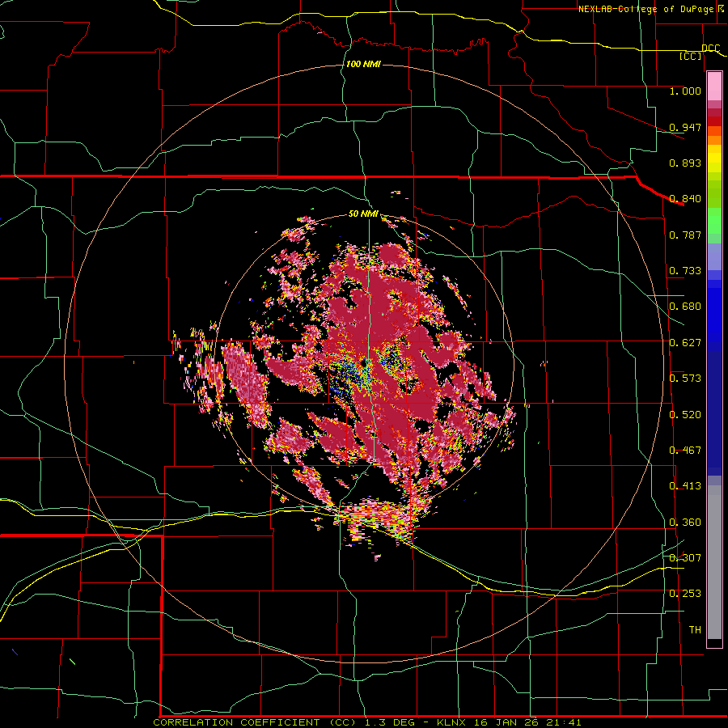Screen dimensions: 728x728
Task: Click the KLNX radar site at sweep center
Action: tap(365, 362)
